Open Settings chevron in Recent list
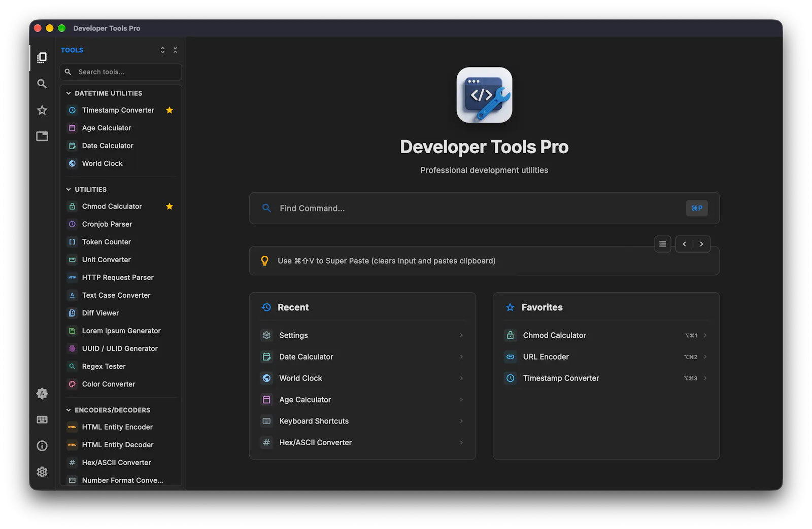812x529 pixels. 461,335
